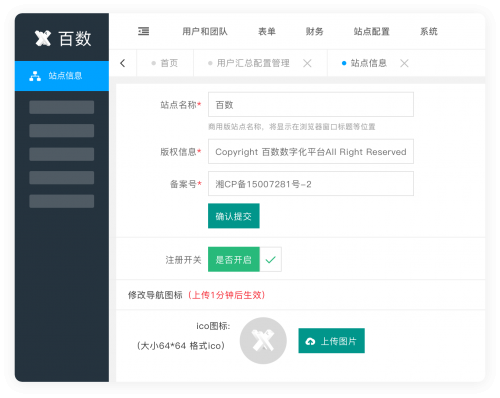Click the 百数 X logo in sidebar
The width and height of the screenshot is (500, 398).
click(x=43, y=38)
